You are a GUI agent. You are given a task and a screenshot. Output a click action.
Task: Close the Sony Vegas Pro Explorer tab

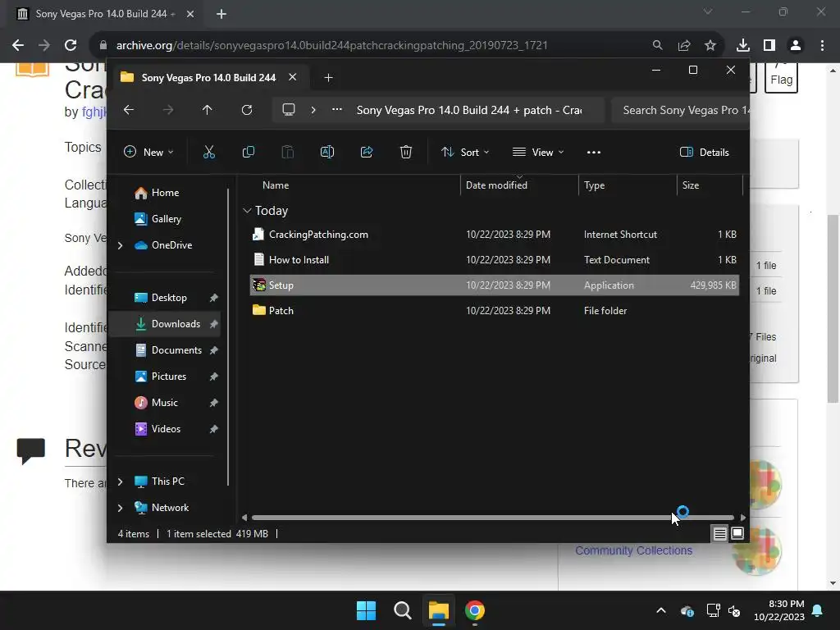tap(293, 77)
